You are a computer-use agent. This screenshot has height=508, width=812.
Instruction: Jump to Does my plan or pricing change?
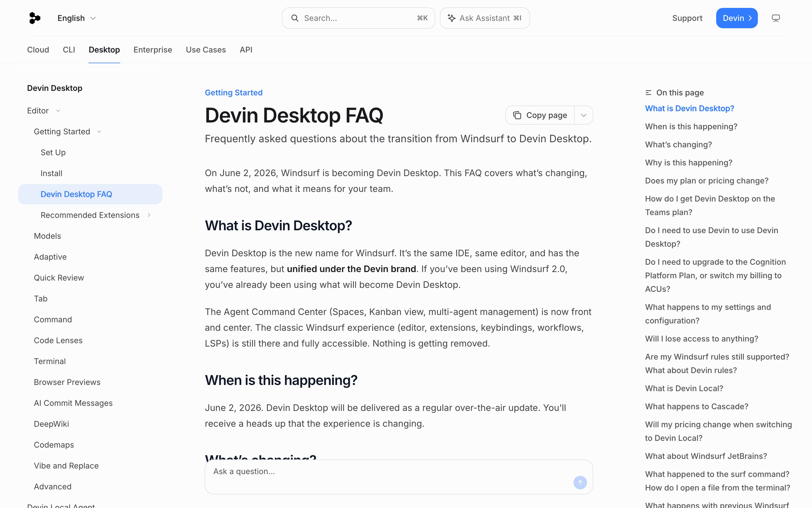point(707,181)
